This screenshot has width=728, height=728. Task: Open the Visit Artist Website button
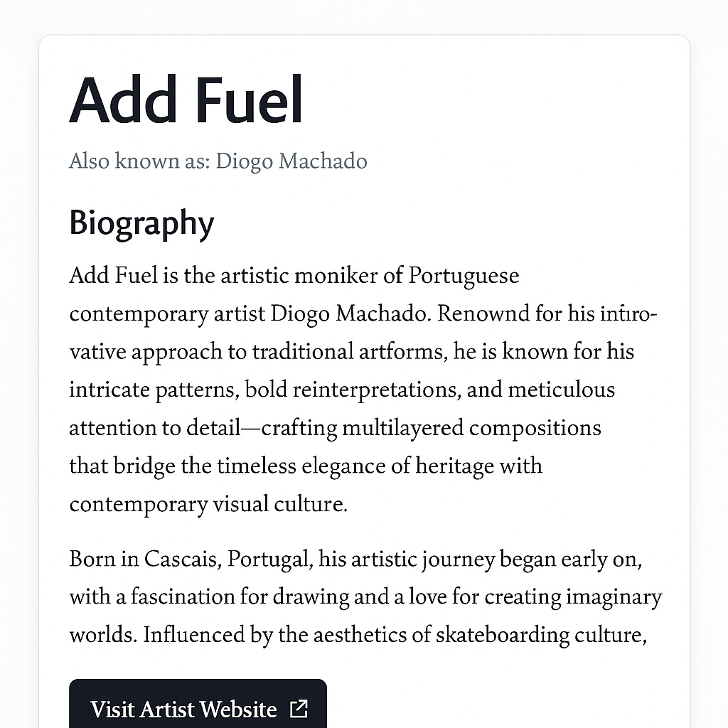pos(198,703)
